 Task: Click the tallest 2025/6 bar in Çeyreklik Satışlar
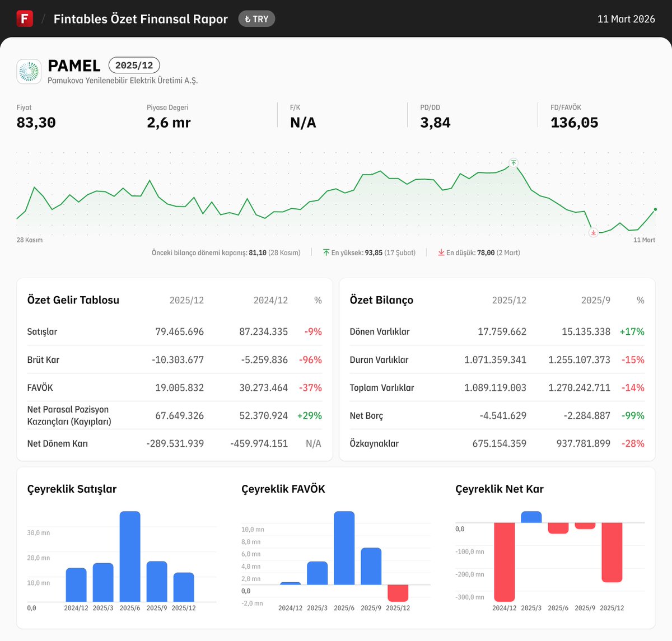130,554
